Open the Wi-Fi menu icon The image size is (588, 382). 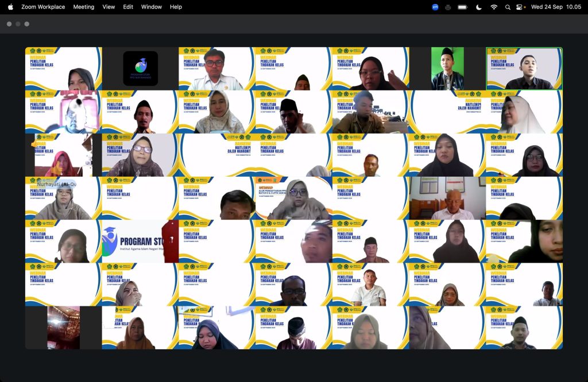click(494, 7)
